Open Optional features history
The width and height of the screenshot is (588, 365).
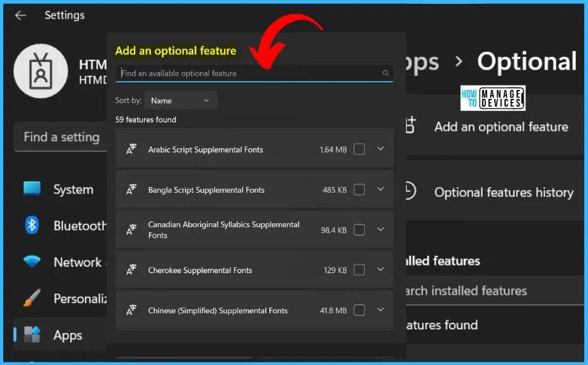[495, 191]
